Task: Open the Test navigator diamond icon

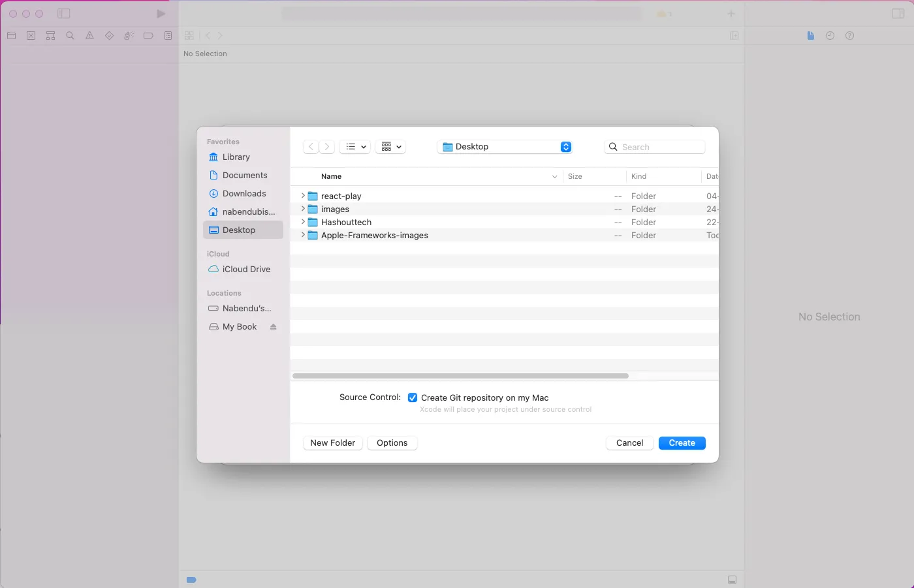Action: [x=109, y=36]
